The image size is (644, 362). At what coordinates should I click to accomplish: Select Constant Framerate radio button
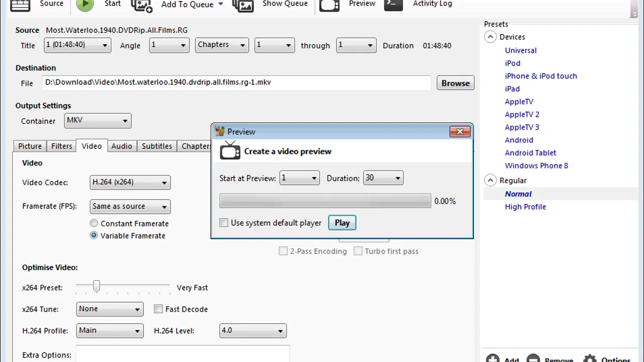pyautogui.click(x=94, y=223)
